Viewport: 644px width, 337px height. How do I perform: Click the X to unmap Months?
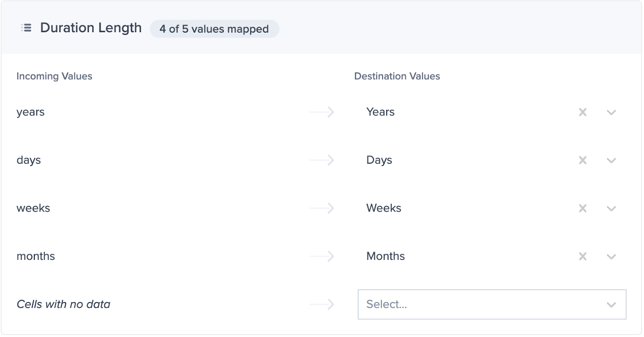[582, 256]
